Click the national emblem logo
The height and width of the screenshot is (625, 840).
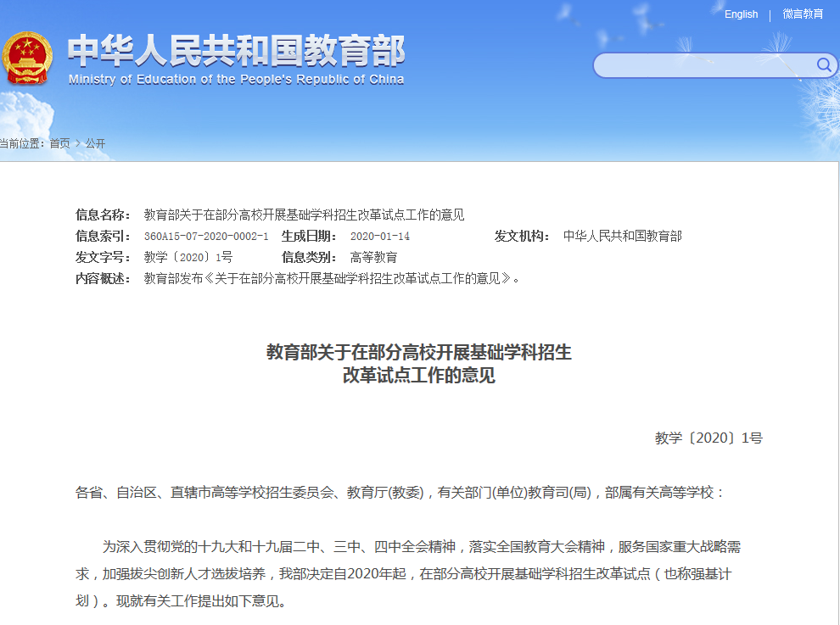point(27,59)
